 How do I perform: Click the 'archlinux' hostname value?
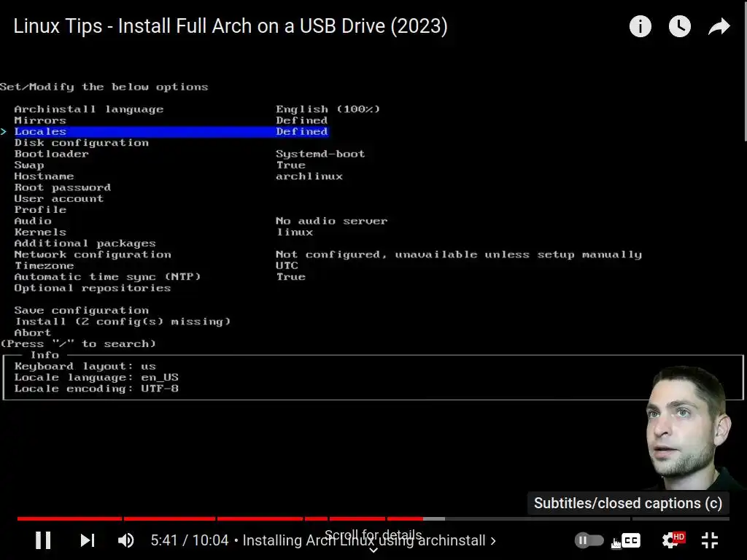click(309, 176)
